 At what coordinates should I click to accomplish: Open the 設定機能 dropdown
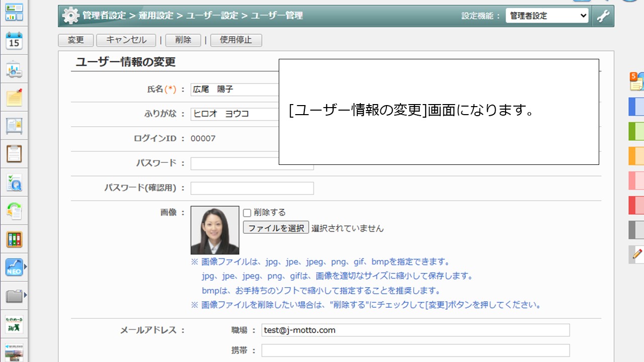[547, 16]
